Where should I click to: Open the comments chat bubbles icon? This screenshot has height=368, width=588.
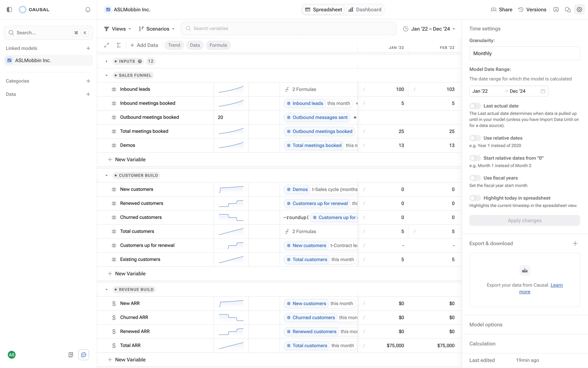(567, 10)
